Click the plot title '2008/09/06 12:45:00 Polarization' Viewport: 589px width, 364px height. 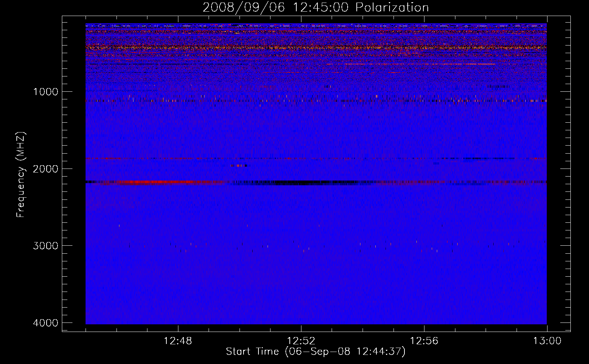316,7
